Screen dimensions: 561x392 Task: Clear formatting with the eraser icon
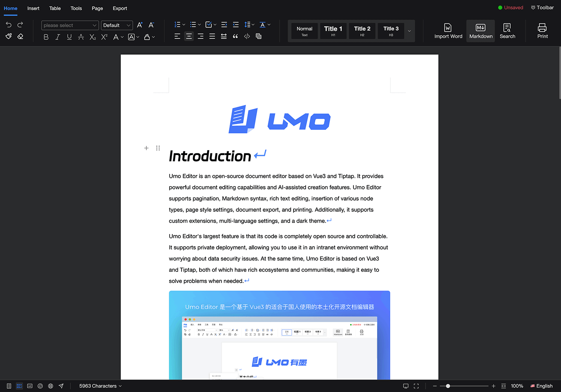click(20, 36)
